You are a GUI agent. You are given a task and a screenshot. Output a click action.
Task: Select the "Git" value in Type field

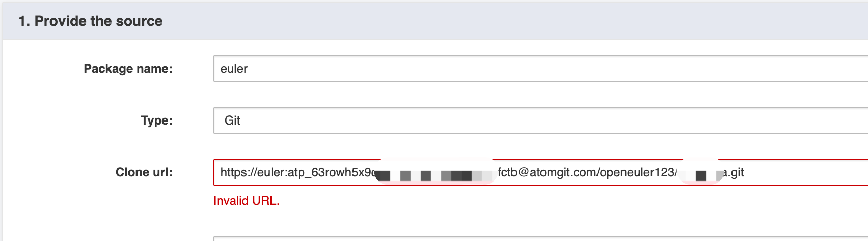click(232, 120)
